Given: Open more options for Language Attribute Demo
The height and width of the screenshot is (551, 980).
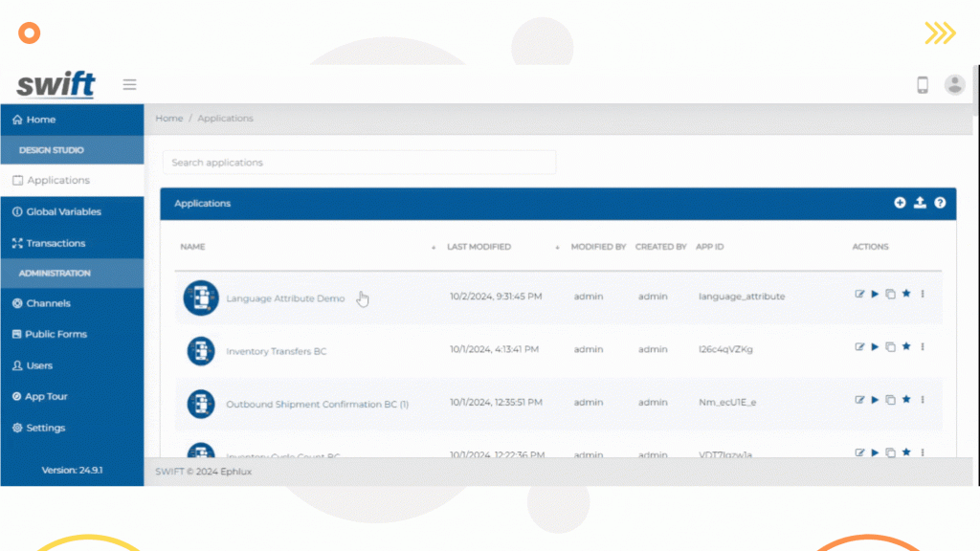Looking at the screenshot, I should click(x=923, y=294).
